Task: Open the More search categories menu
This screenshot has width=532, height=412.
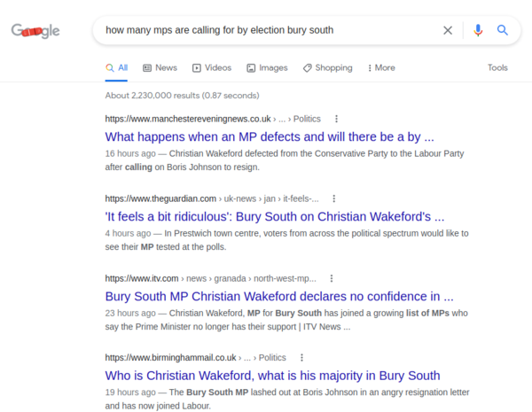Action: tap(381, 68)
